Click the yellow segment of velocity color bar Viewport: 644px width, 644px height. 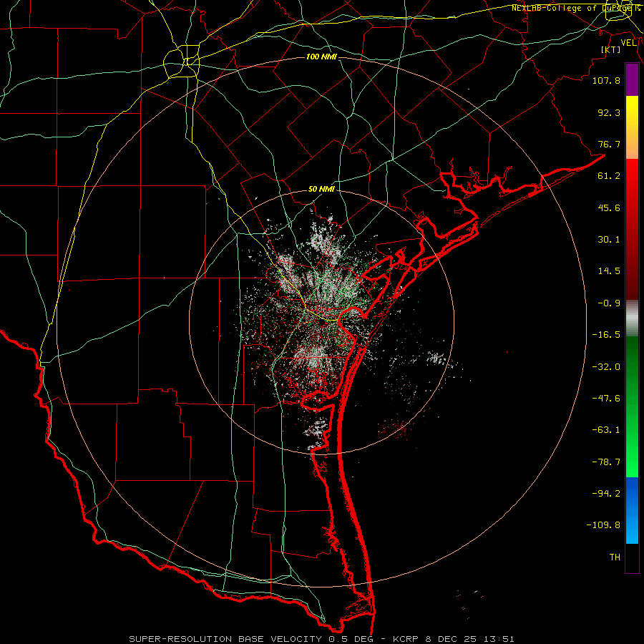[632, 111]
